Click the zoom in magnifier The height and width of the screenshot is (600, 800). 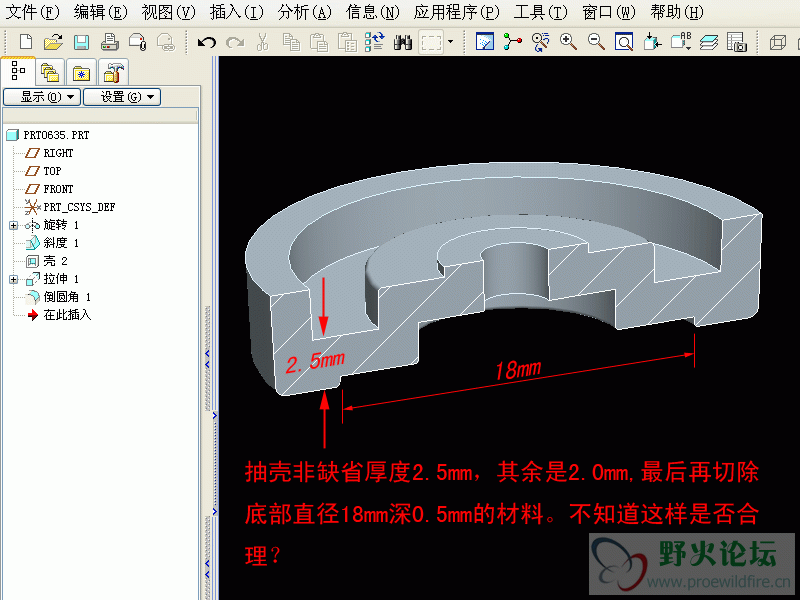click(568, 42)
